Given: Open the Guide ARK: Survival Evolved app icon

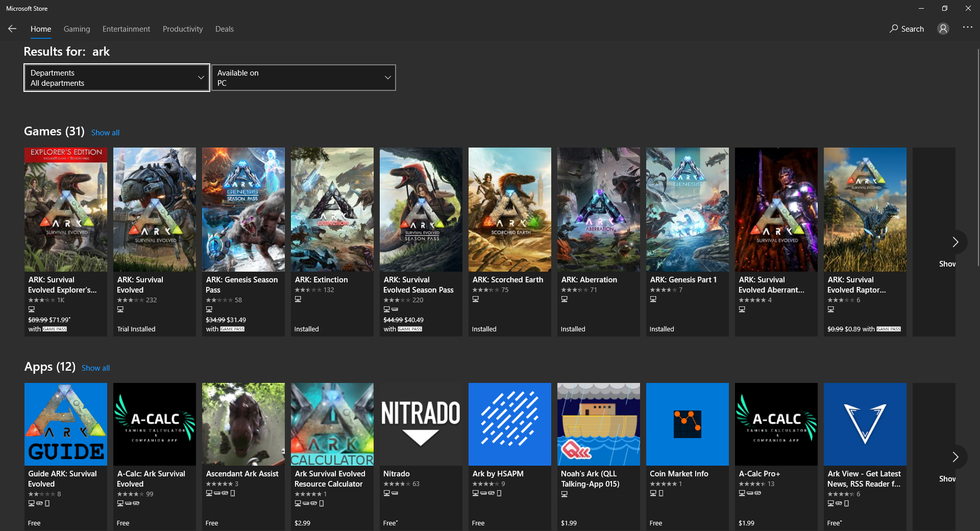Looking at the screenshot, I should pyautogui.click(x=66, y=424).
